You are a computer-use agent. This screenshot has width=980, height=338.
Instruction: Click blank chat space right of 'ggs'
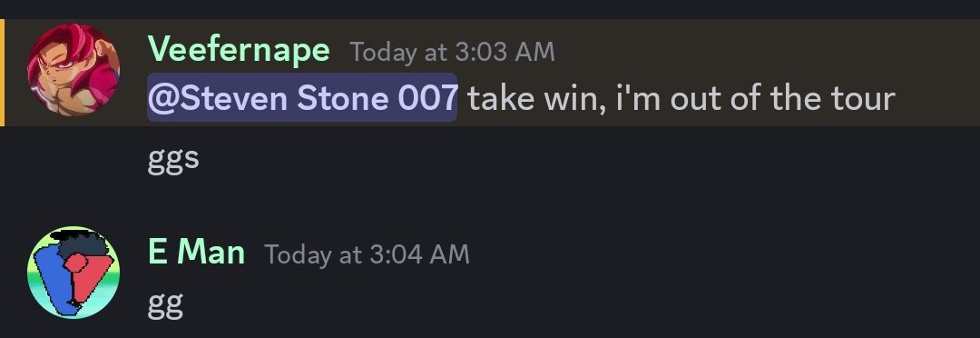(563, 160)
